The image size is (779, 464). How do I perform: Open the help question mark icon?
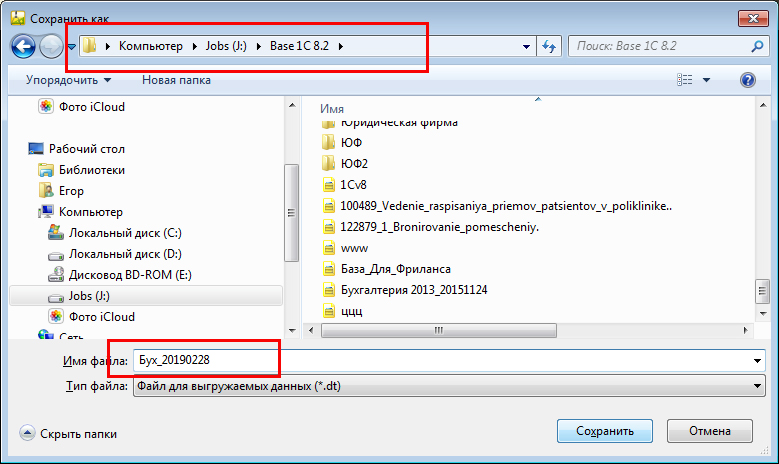coord(746,80)
